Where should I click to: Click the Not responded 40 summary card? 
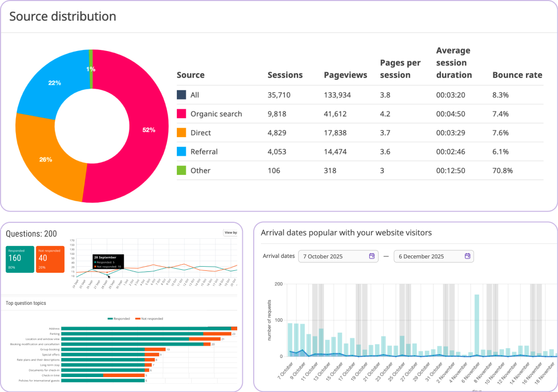tap(50, 259)
